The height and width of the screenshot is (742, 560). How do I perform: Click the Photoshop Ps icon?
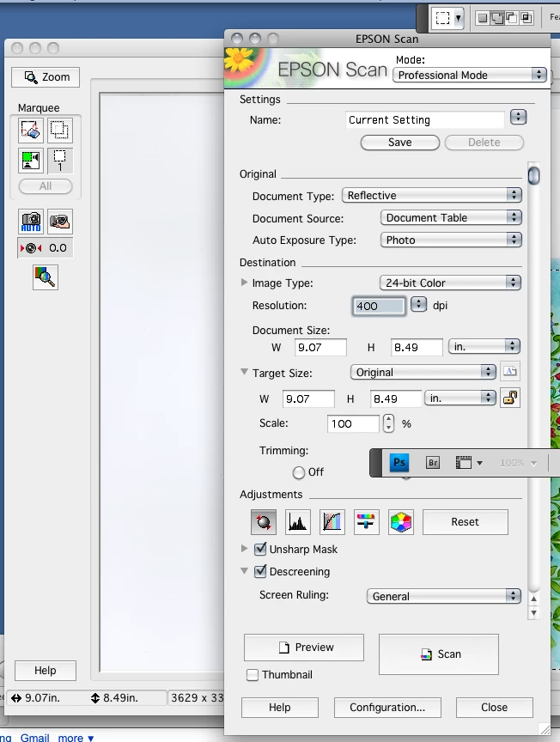[399, 462]
